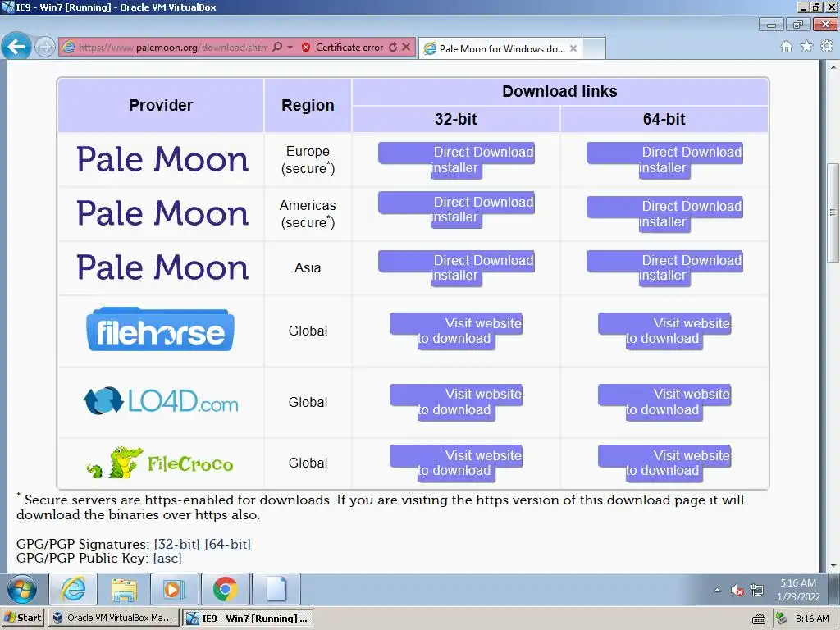Click the IE forward arrow button
The height and width of the screenshot is (630, 840).
[x=45, y=47]
